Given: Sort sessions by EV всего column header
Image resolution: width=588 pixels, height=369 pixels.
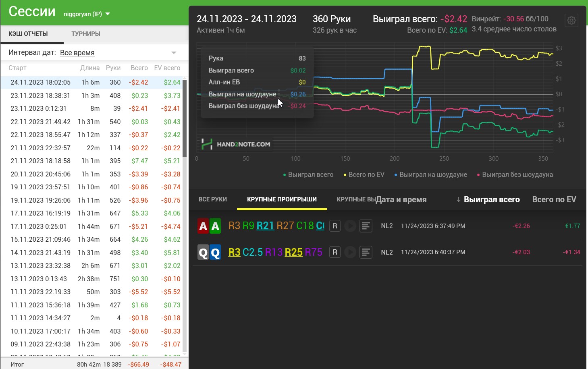Looking at the screenshot, I should point(167,68).
